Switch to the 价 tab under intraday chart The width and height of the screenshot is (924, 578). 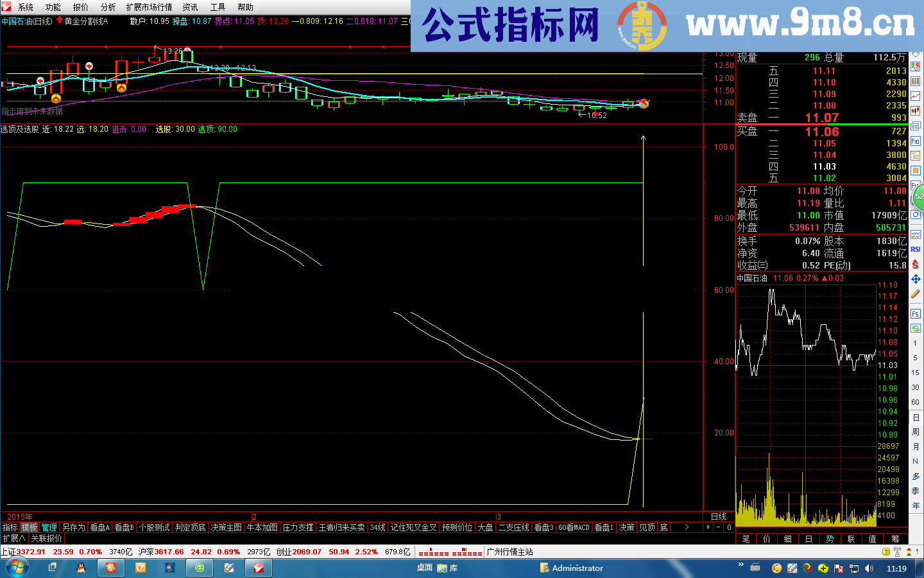point(767,539)
